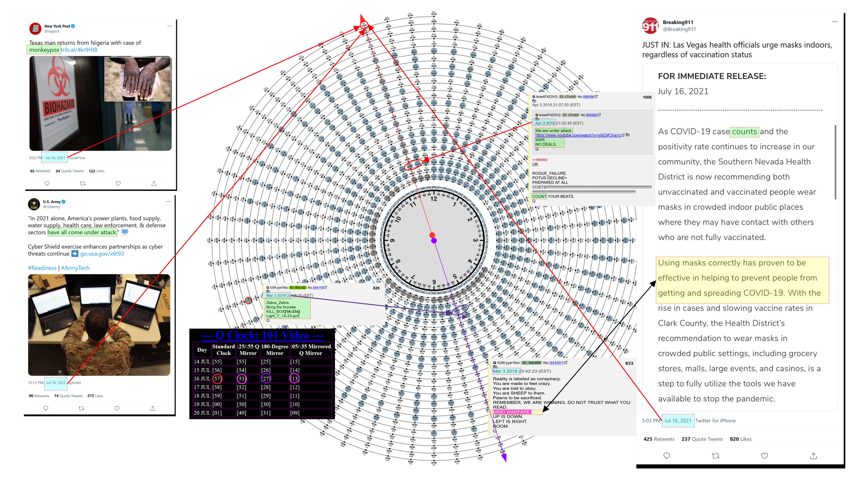Click the post number link No.886086

coord(588,97)
